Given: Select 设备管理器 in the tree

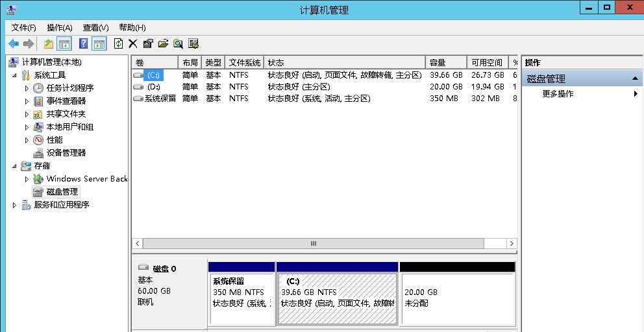Looking at the screenshot, I should pyautogui.click(x=66, y=153).
